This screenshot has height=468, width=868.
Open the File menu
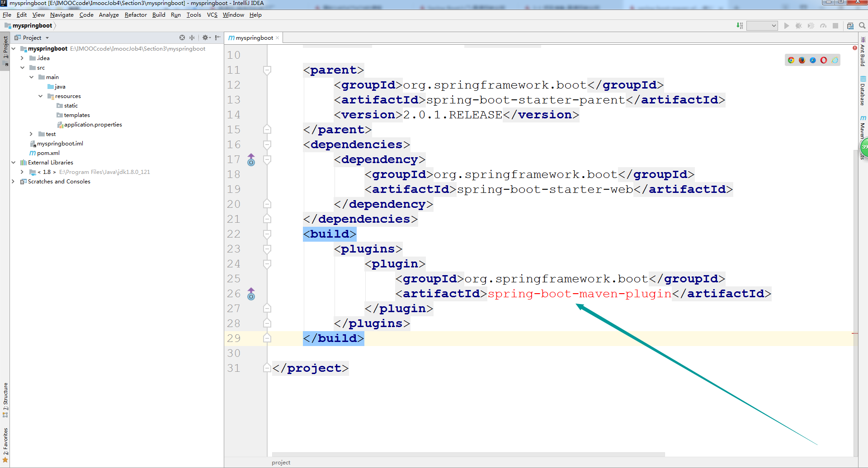click(7, 14)
